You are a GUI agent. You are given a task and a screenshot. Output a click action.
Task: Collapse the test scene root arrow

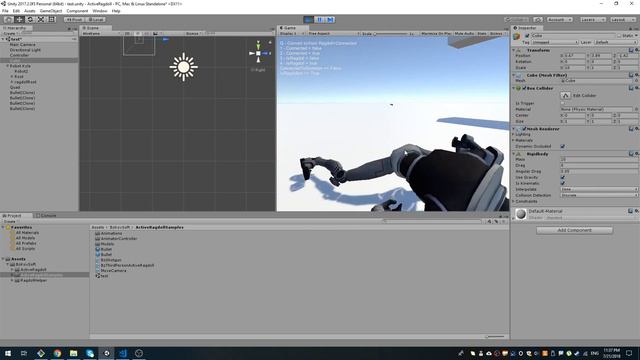[3, 39]
